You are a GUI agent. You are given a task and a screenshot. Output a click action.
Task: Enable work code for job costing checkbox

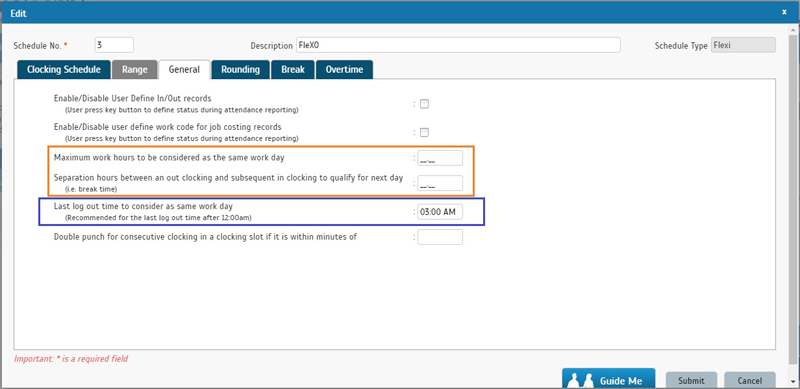424,133
